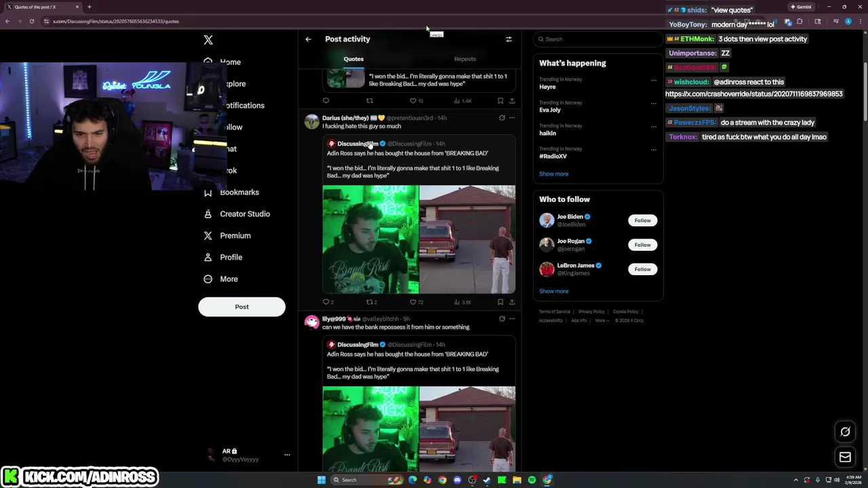Switch to the Reposts tab
Image resolution: width=868 pixels, height=488 pixels.
click(465, 59)
